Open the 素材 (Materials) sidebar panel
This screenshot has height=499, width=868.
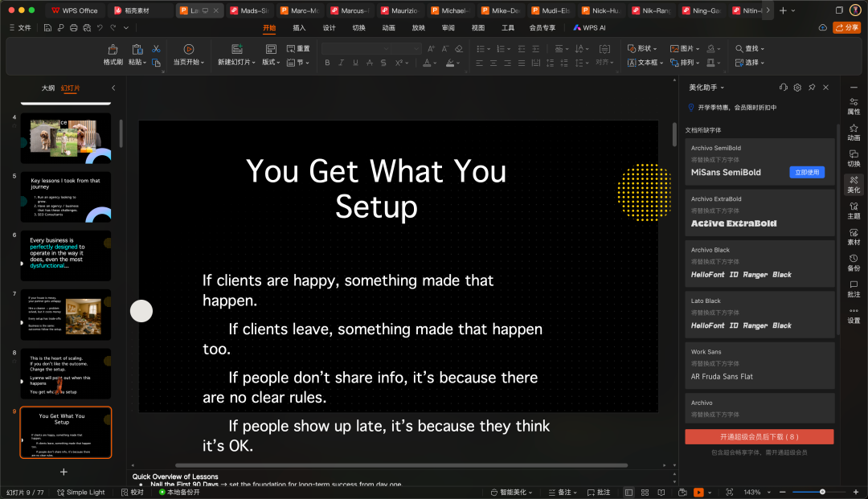(854, 237)
